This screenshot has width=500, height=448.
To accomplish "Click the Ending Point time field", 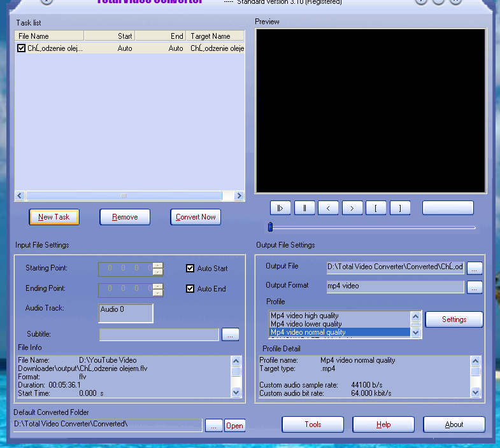I will coord(125,290).
